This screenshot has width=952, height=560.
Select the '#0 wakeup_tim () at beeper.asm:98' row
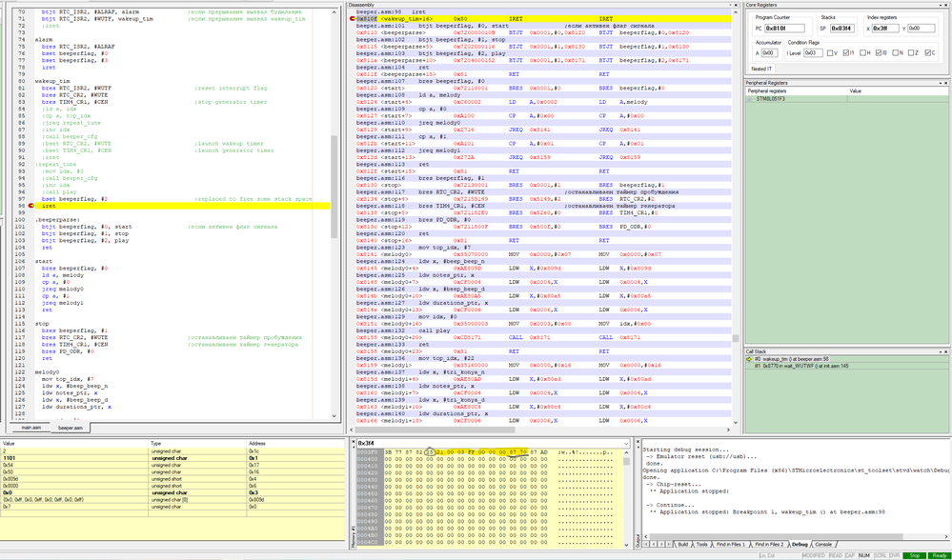point(847,359)
